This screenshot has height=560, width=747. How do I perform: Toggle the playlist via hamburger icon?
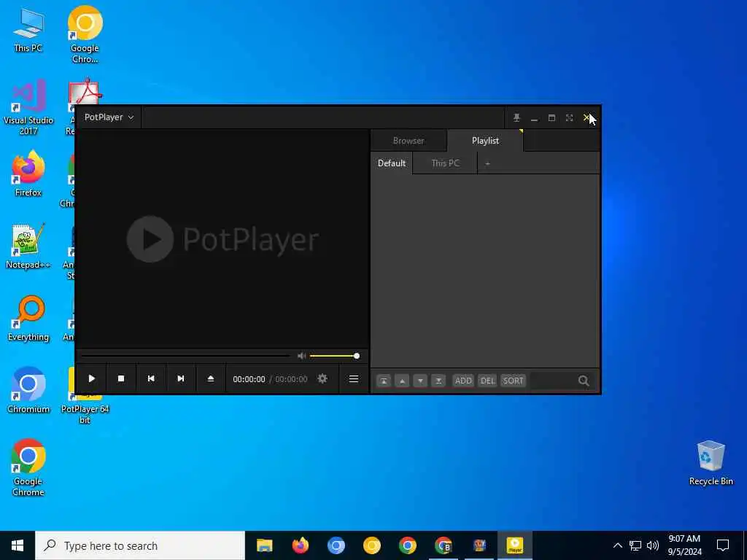354,378
